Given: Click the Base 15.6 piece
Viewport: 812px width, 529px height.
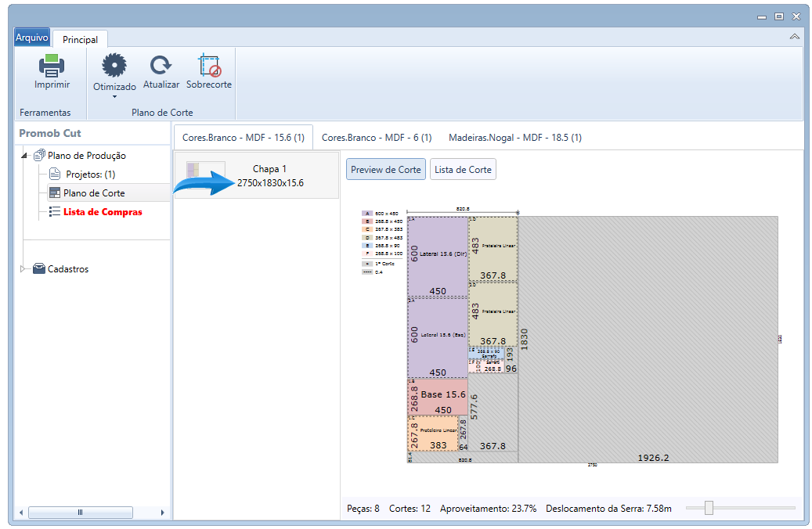Looking at the screenshot, I should click(x=438, y=397).
